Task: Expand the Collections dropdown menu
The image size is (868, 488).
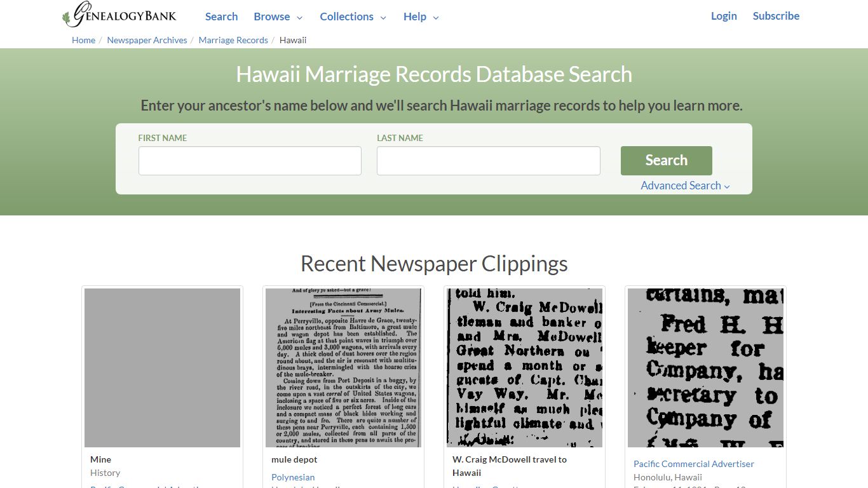Action: [353, 17]
